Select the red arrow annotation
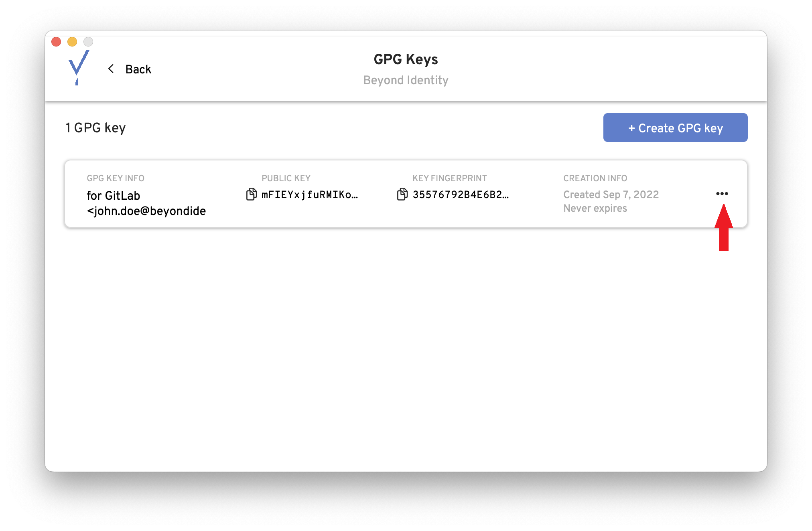The height and width of the screenshot is (531, 812). [x=725, y=229]
